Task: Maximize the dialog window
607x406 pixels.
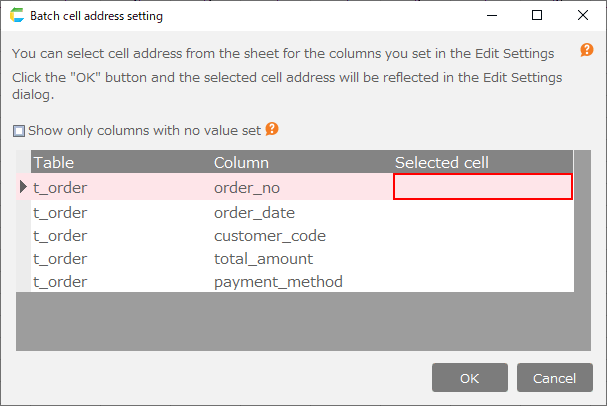Action: (537, 16)
